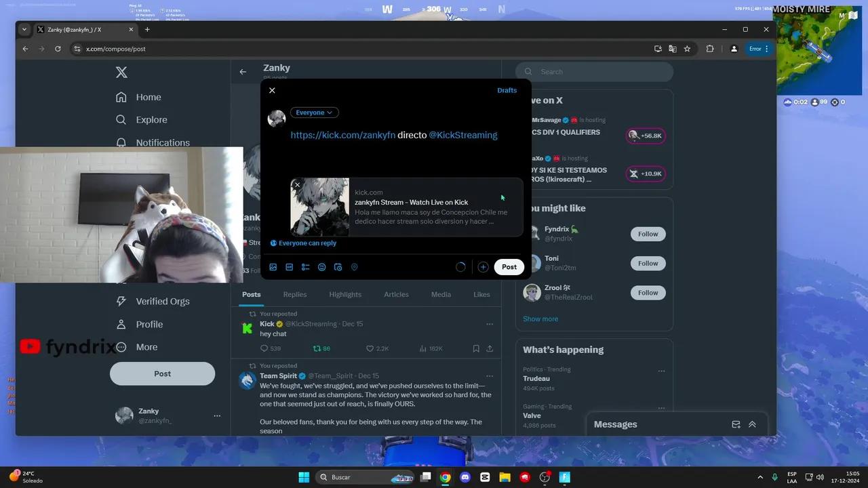Compose a new message in Messages
Viewport: 868px width, 488px height.
pos(736,424)
